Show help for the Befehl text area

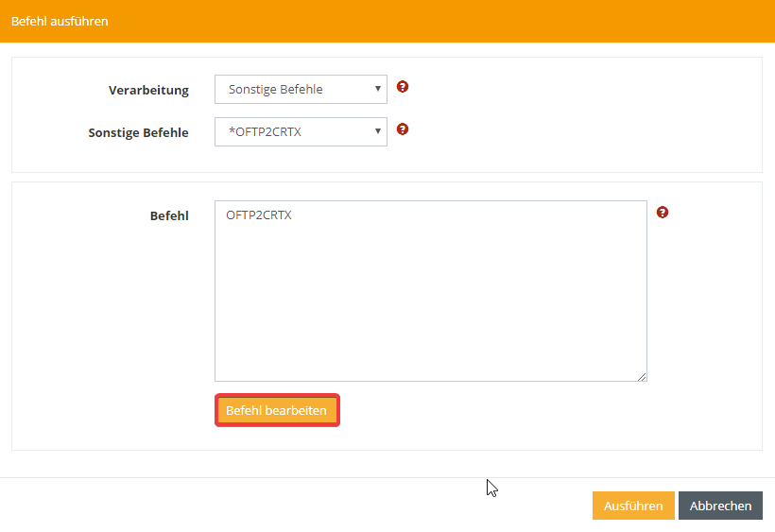(663, 213)
